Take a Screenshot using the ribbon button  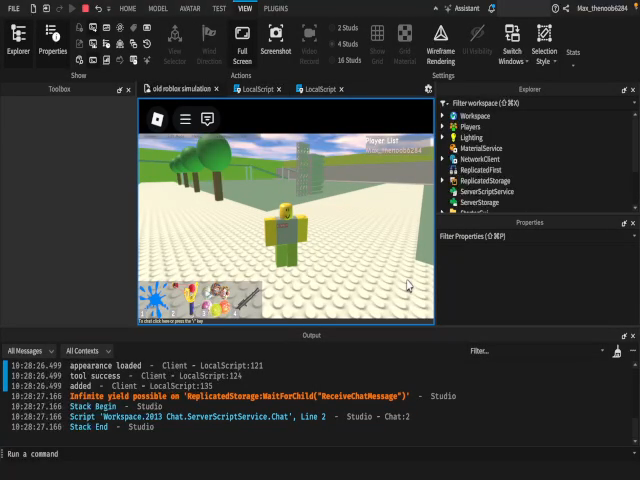[275, 39]
